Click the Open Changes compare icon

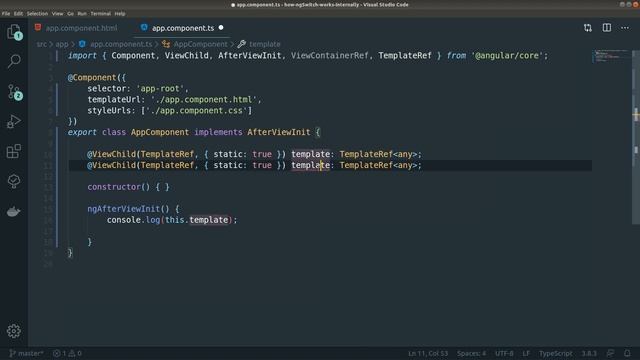(x=587, y=28)
